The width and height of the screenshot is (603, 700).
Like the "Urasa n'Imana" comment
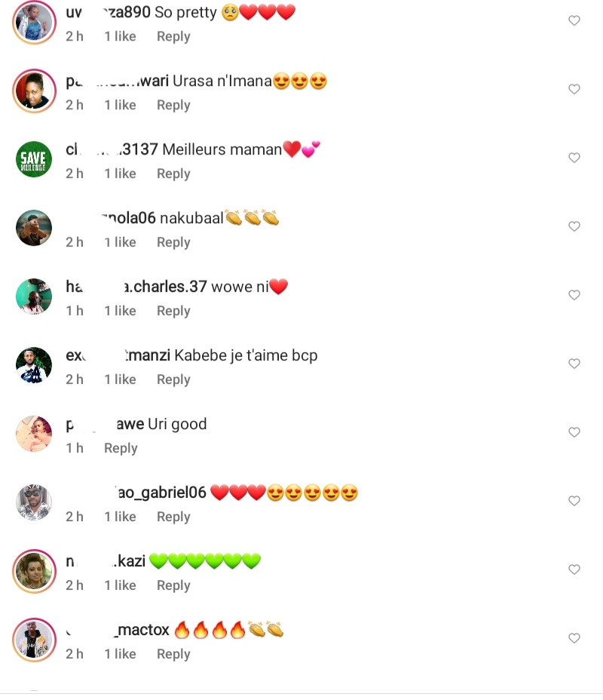coord(574,90)
